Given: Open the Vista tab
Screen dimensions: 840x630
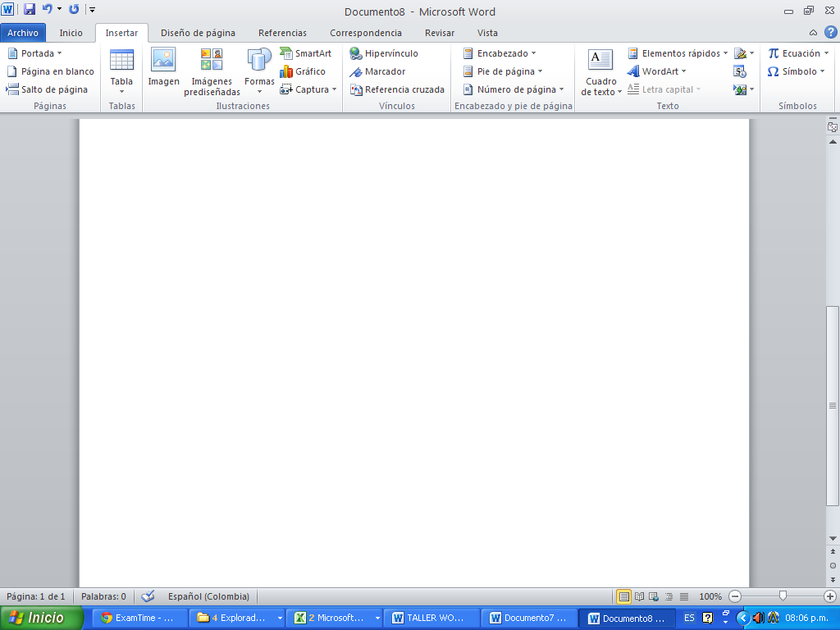Looking at the screenshot, I should [487, 33].
